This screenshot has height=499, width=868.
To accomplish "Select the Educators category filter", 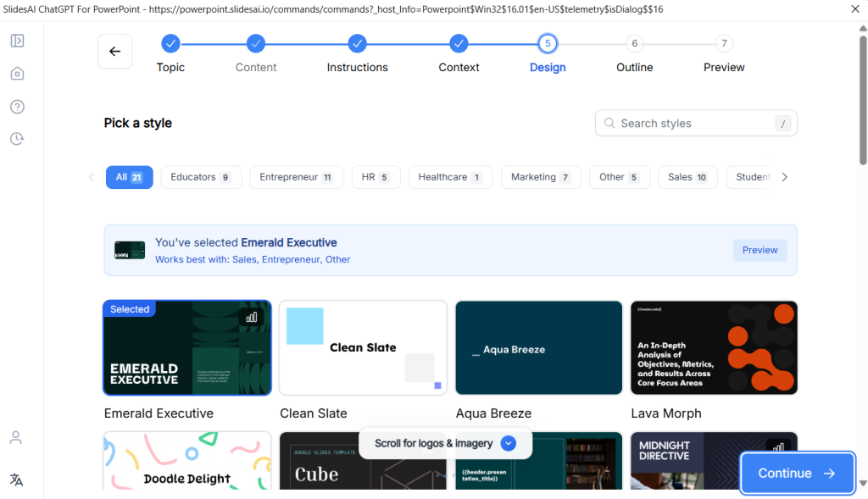I will pos(201,177).
